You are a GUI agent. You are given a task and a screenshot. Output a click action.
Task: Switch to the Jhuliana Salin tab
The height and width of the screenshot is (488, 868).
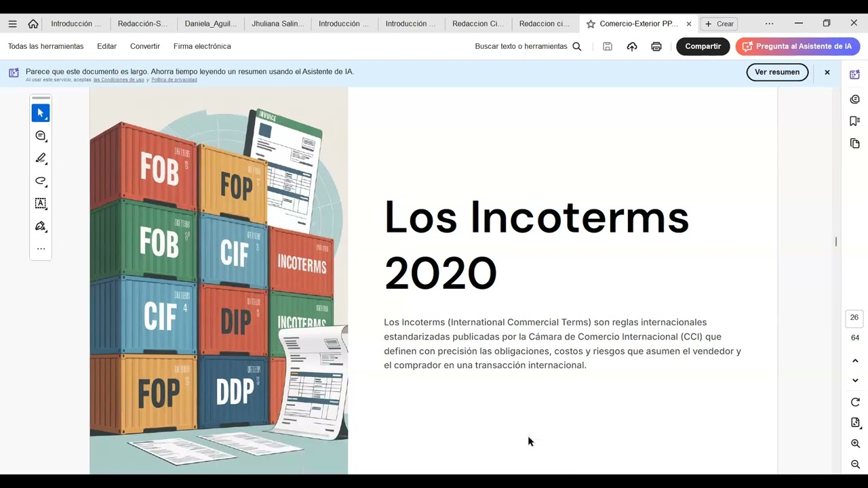click(277, 24)
